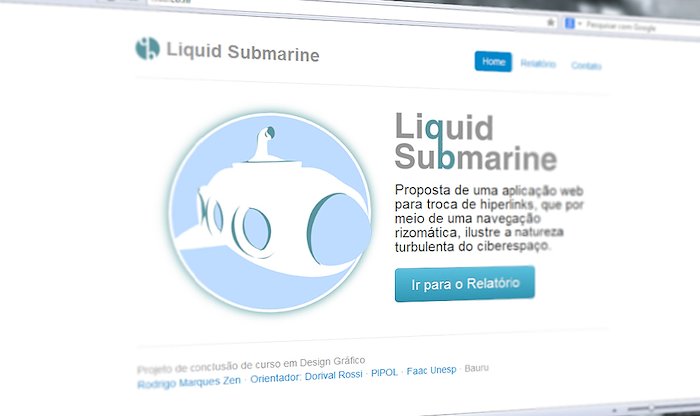Click the Liquid Submarine logo icon
Image resolution: width=700 pixels, height=416 pixels.
click(147, 48)
